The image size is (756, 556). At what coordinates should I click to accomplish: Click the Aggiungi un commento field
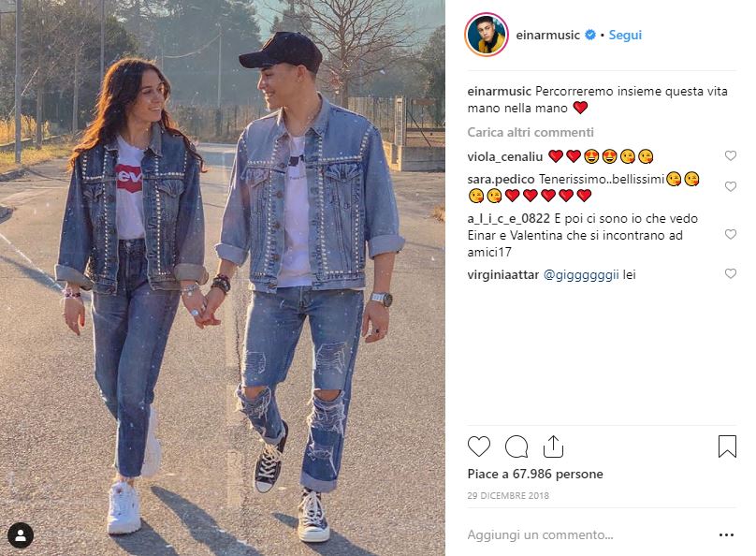(x=590, y=534)
